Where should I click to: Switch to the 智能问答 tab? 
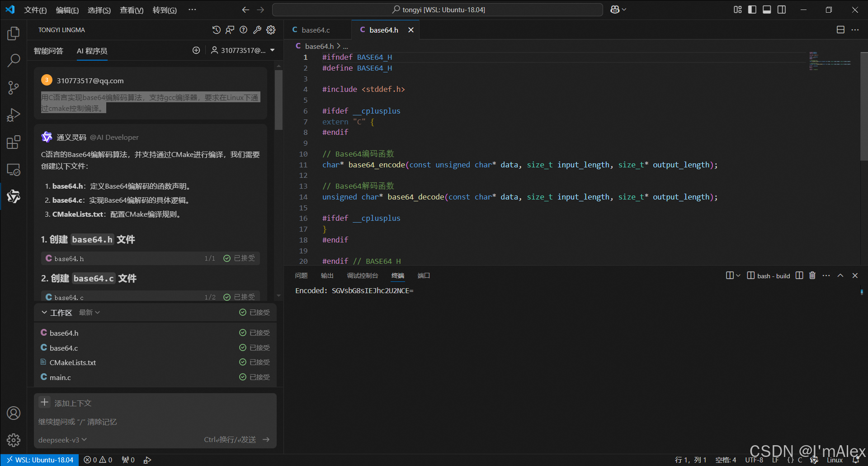coord(48,51)
